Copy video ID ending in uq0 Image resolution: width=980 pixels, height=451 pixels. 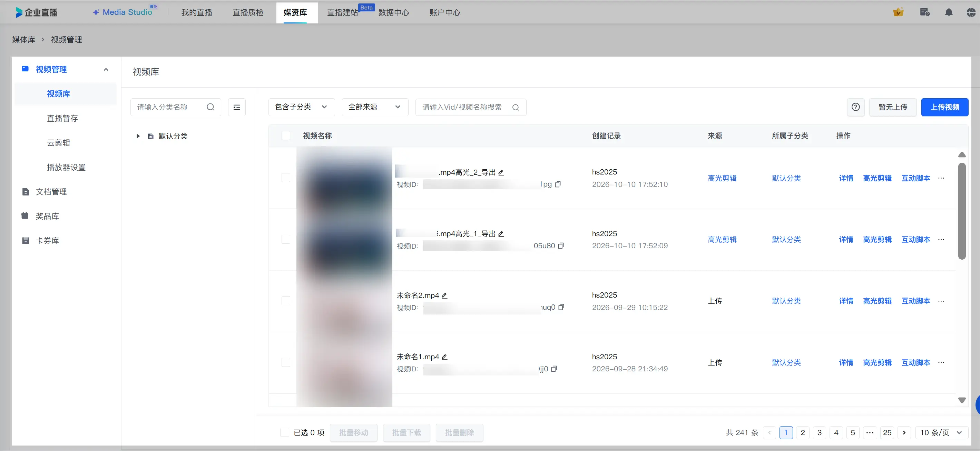[x=561, y=307]
